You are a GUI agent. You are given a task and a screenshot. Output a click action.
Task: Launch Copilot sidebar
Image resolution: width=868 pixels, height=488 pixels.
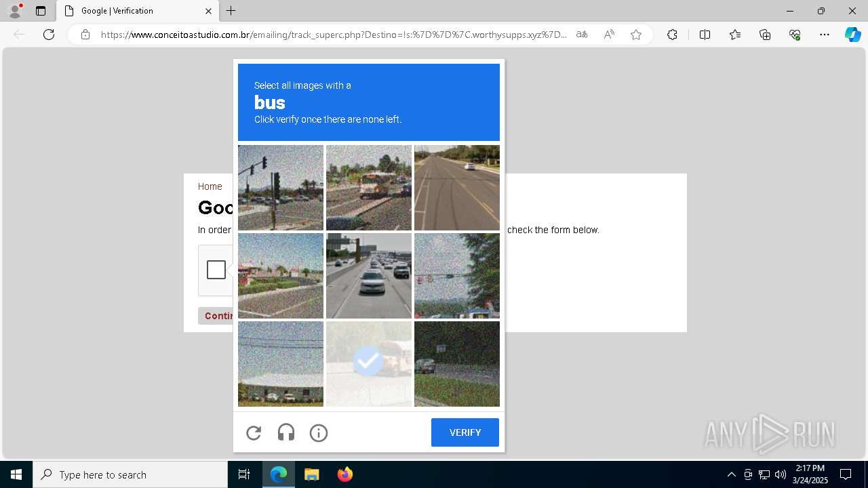coord(852,35)
